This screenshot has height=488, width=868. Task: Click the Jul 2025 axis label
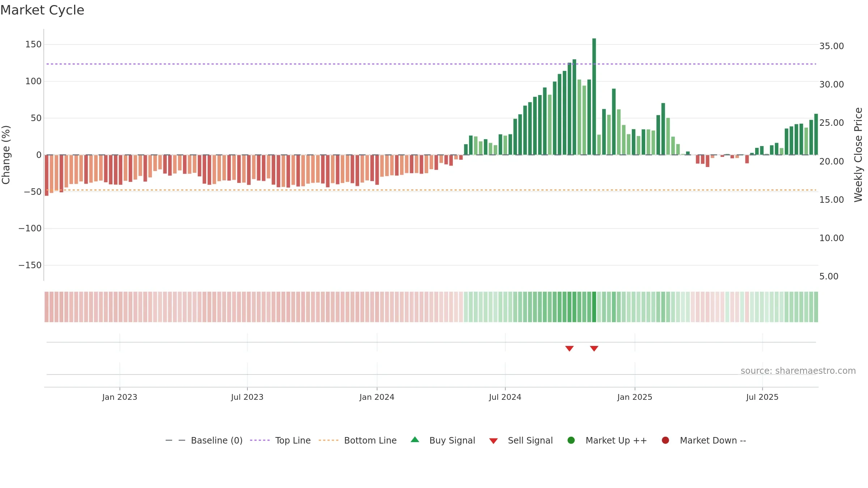(762, 397)
